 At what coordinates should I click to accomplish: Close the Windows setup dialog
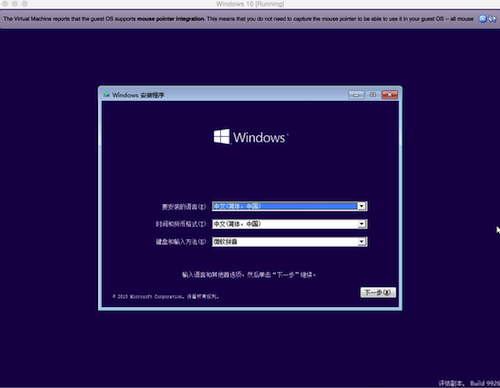pos(390,95)
